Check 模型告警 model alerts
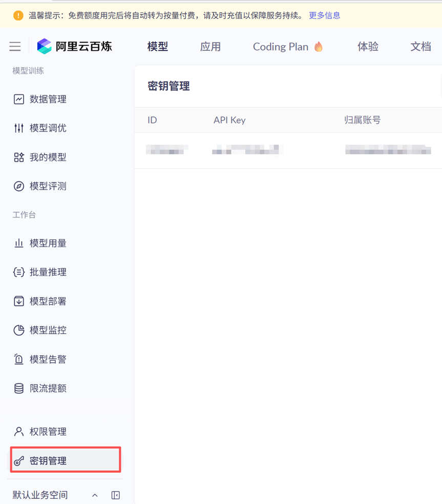 click(x=49, y=359)
